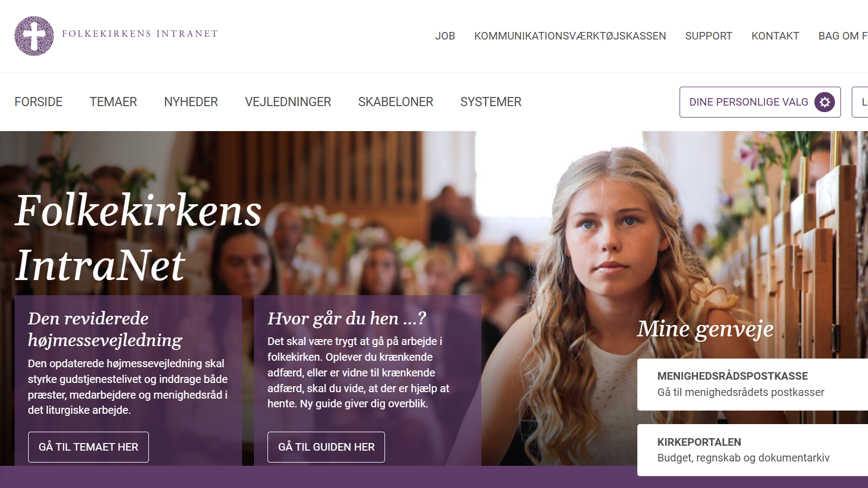This screenshot has width=868, height=488.
Task: Click the FOLKEKIRKENS INTRANET header text
Action: [x=140, y=34]
